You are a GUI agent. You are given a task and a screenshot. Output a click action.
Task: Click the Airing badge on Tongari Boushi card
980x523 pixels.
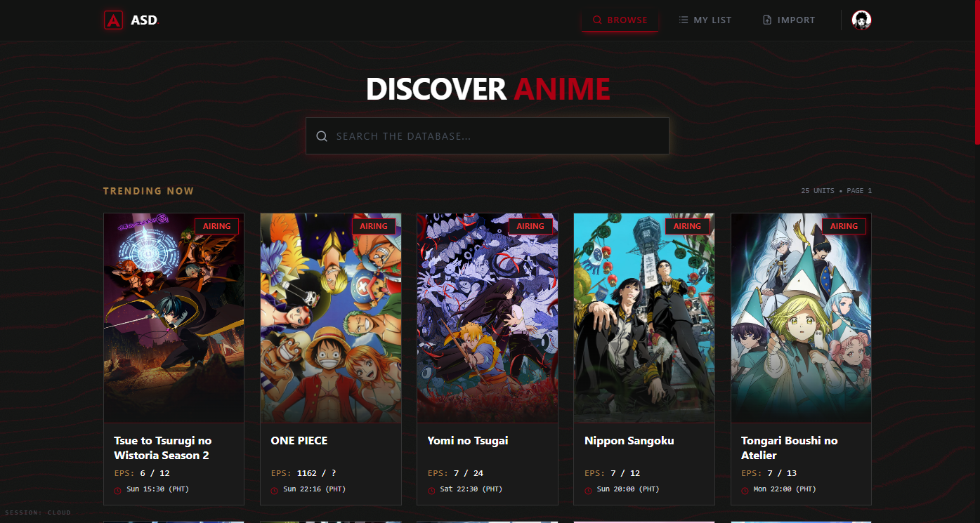(844, 226)
